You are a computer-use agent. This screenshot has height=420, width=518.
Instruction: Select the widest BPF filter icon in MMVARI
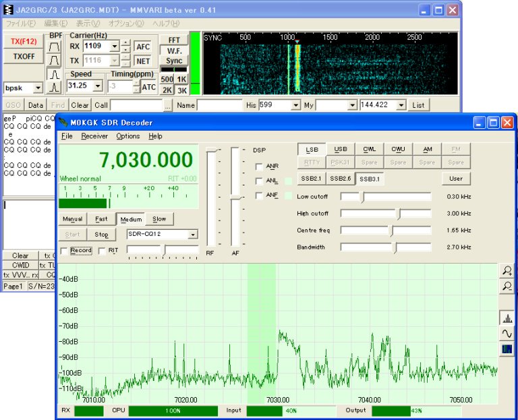(x=54, y=47)
